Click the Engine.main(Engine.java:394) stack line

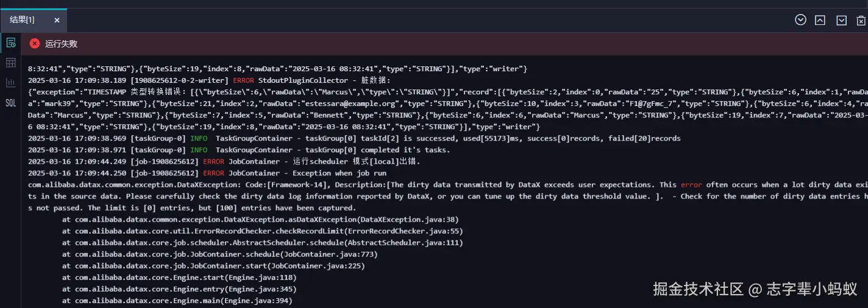[x=177, y=301]
